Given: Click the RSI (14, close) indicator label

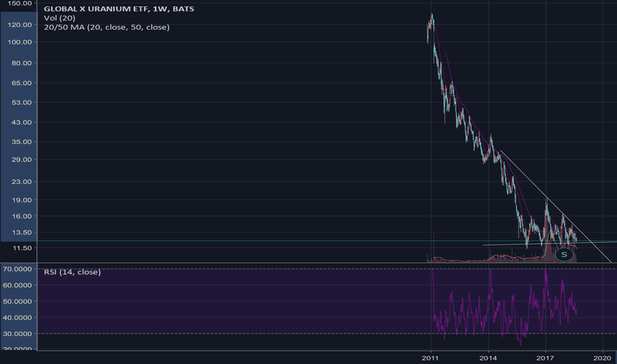Looking at the screenshot, I should [x=72, y=272].
